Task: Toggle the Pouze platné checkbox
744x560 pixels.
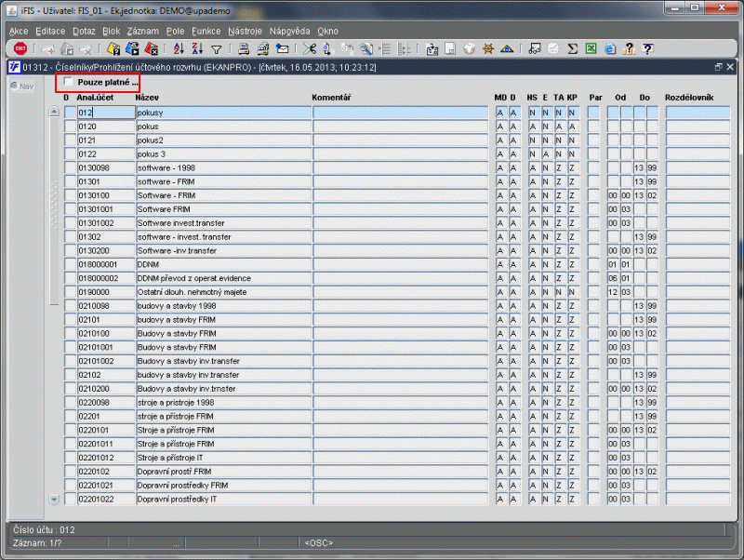Action: (x=68, y=82)
